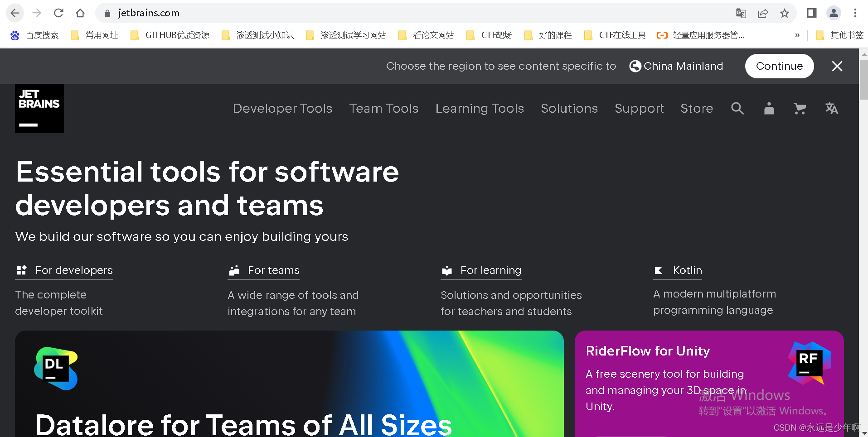The width and height of the screenshot is (868, 437).
Task: Click the scrollbar down arrow
Action: point(864,433)
